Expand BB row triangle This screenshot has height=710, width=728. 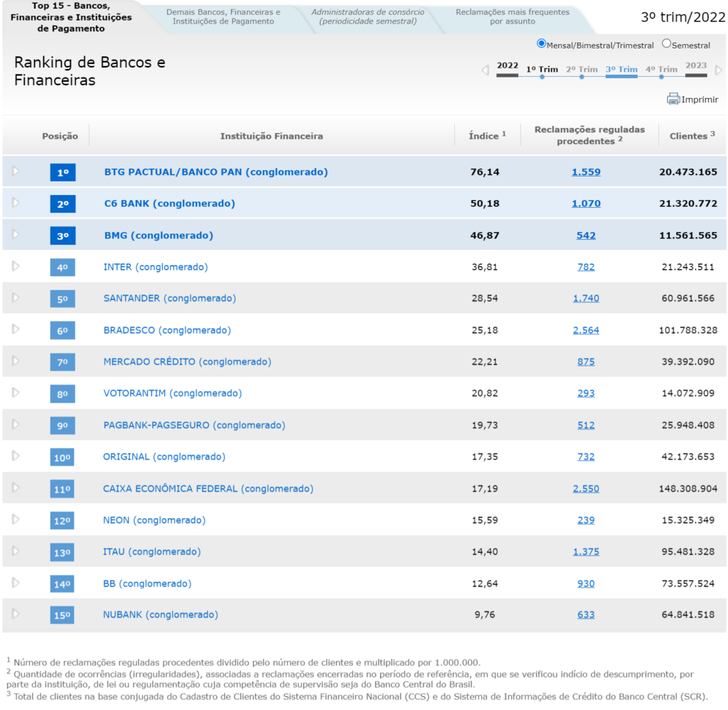(16, 583)
